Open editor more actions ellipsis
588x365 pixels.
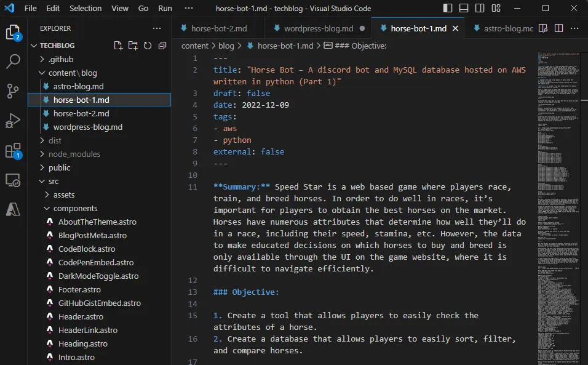coord(574,28)
